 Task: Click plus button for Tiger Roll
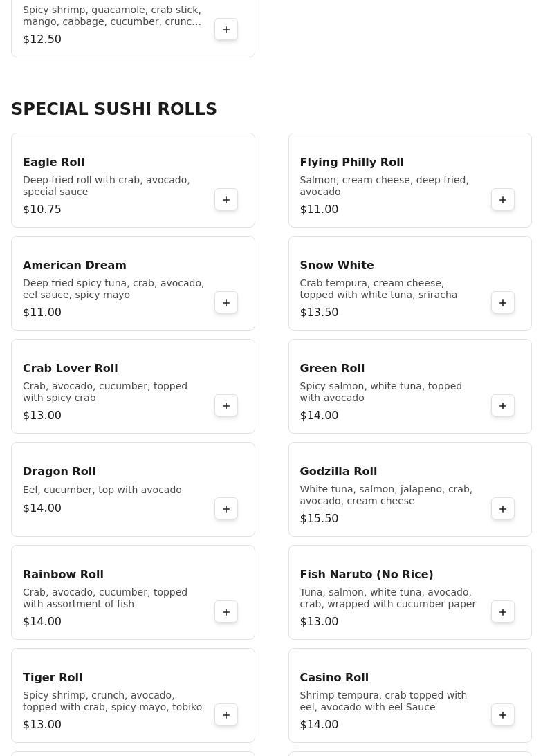pos(226,715)
